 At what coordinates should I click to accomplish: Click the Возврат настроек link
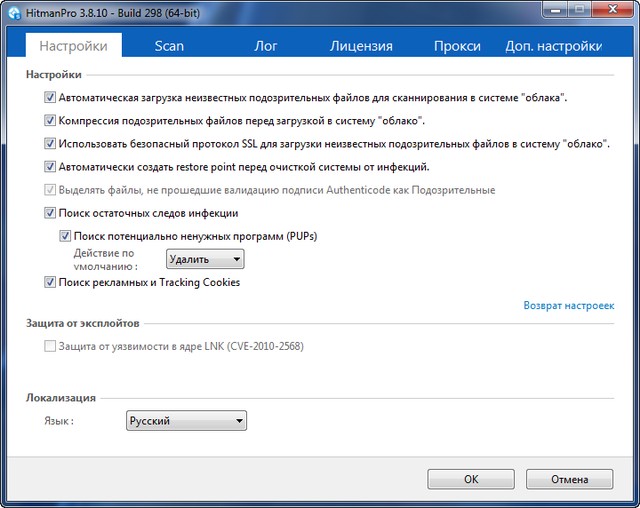[x=568, y=305]
